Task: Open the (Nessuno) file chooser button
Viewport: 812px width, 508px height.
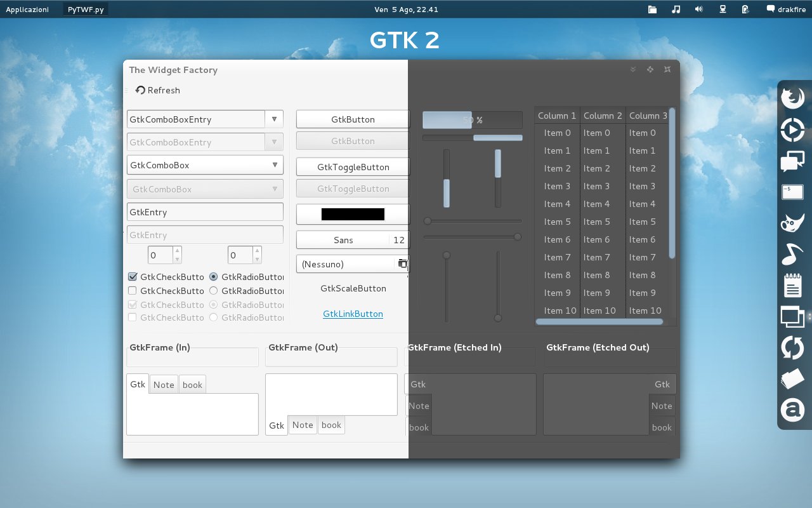Action: coord(353,264)
